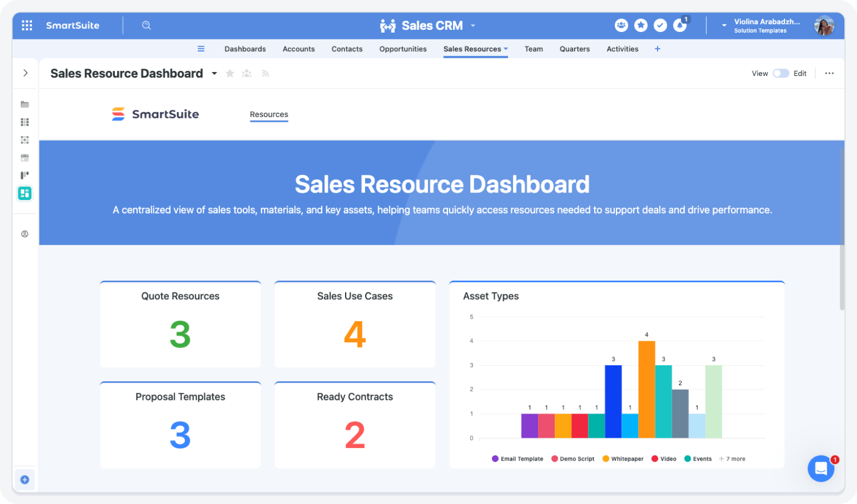Toggle Email Template legend entry
The height and width of the screenshot is (504, 857).
coord(518,459)
